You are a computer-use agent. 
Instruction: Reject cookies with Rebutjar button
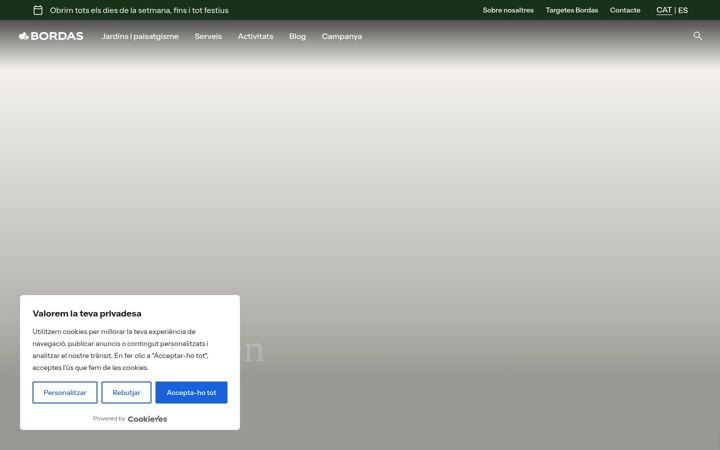click(126, 393)
